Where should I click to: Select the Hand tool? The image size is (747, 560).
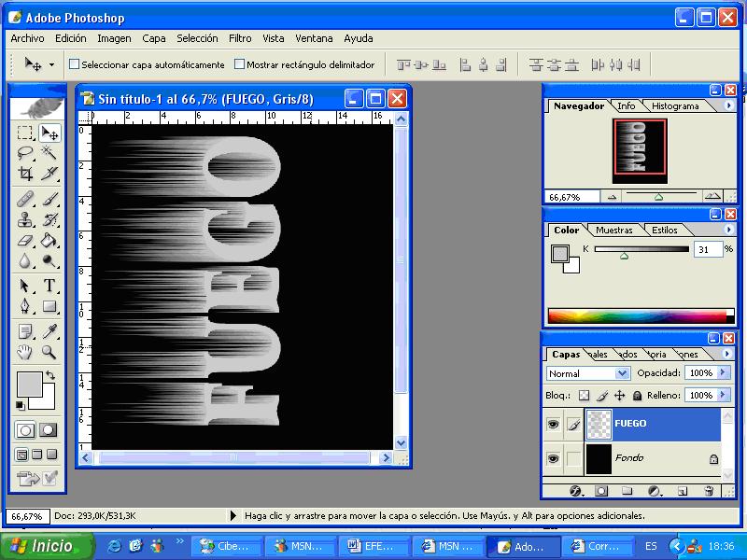[x=26, y=353]
